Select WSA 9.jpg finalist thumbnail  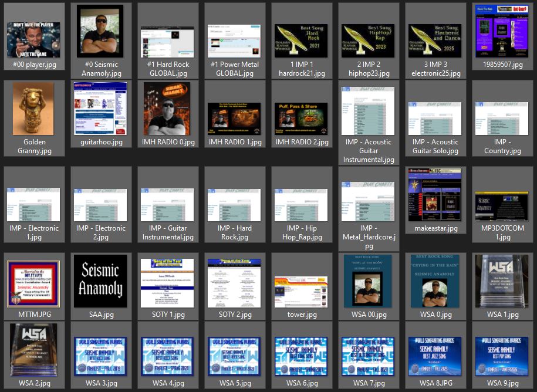pyautogui.click(x=502, y=356)
